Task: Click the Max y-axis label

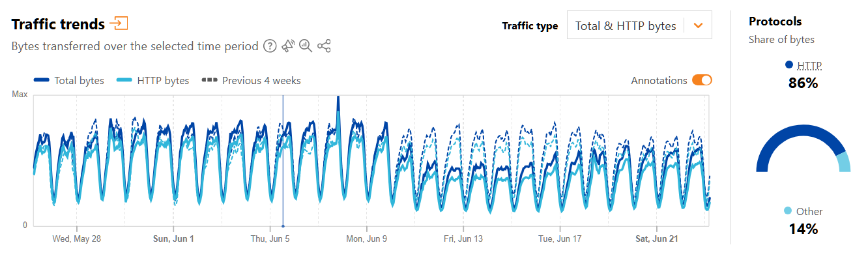Action: click(20, 94)
